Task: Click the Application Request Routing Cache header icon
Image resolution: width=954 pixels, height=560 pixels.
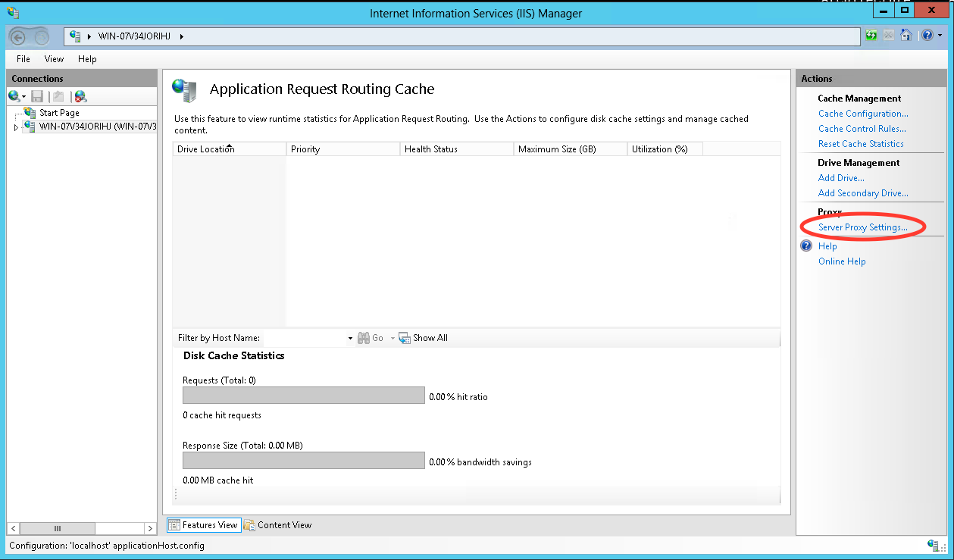Action: click(x=185, y=90)
